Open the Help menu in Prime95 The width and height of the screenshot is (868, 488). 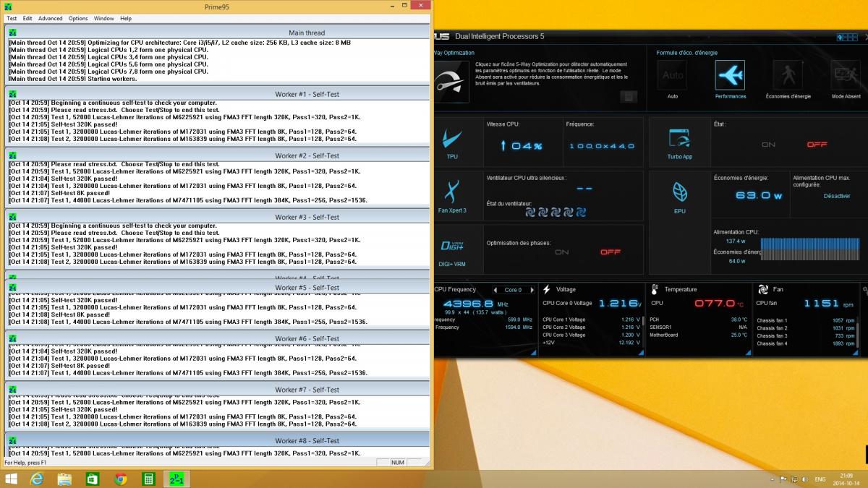coord(126,18)
